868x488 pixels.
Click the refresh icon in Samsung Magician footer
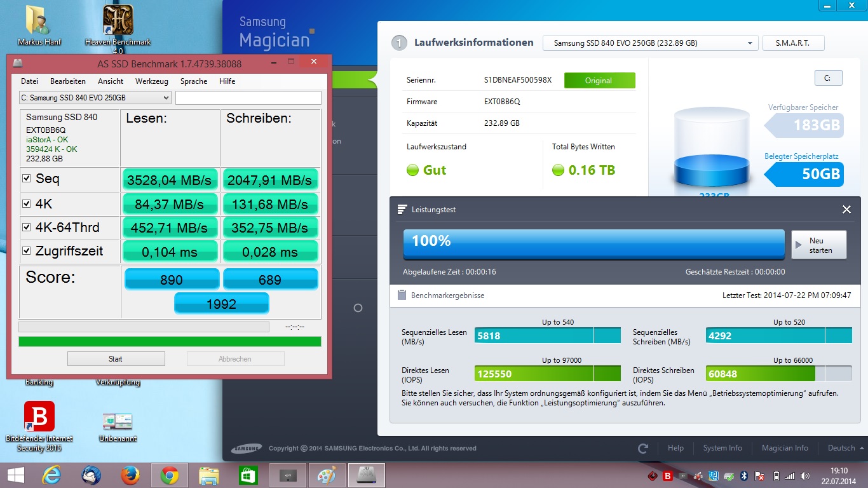pyautogui.click(x=643, y=448)
